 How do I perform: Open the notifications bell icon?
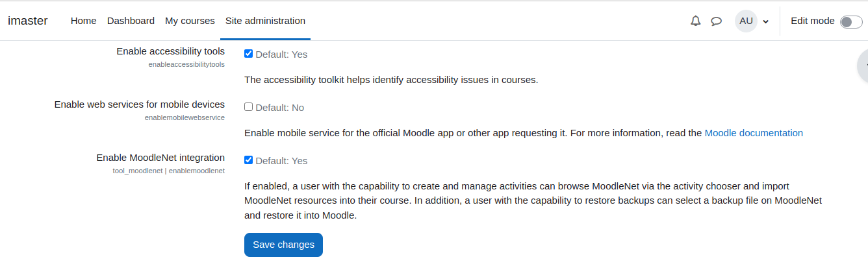pos(696,21)
